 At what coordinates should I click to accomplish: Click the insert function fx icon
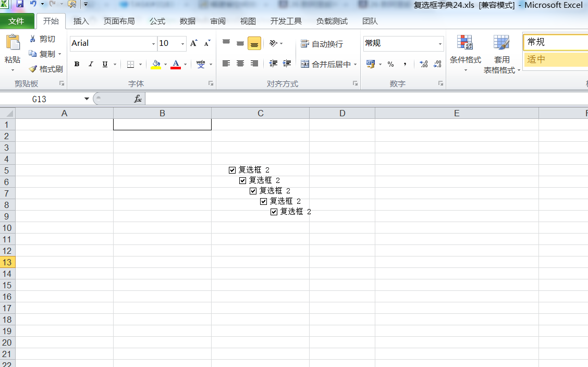(x=138, y=99)
